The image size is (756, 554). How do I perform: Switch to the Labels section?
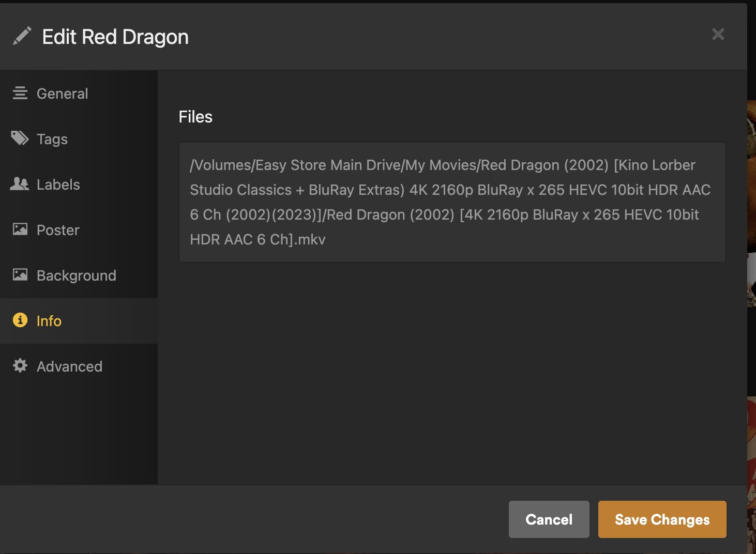(58, 184)
